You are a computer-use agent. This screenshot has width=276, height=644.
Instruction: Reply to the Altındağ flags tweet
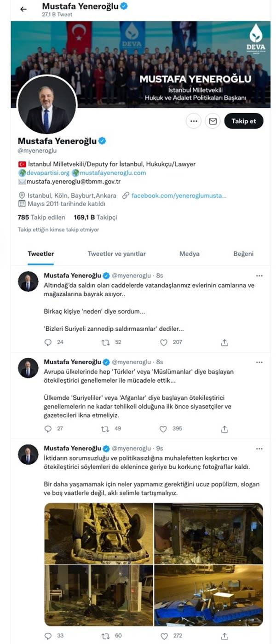48,342
